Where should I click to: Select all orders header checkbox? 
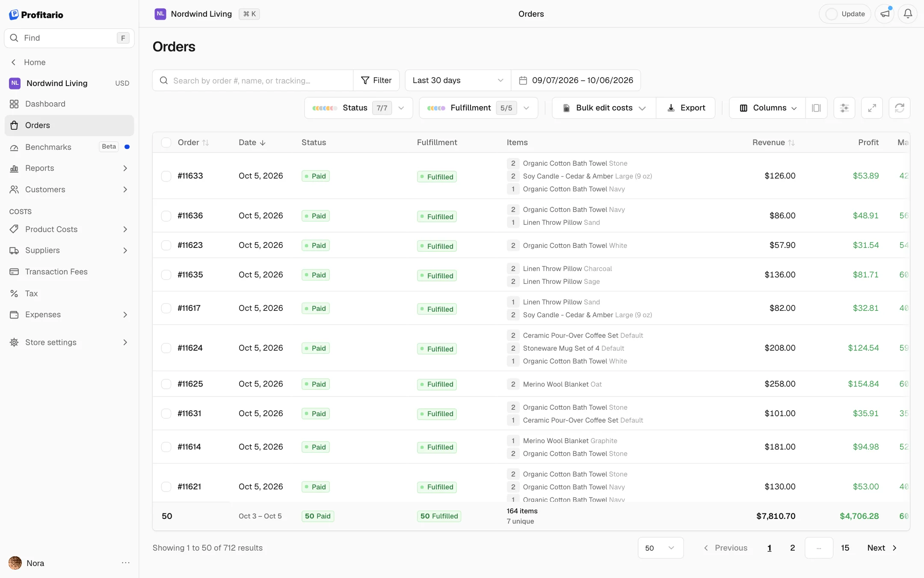(166, 143)
